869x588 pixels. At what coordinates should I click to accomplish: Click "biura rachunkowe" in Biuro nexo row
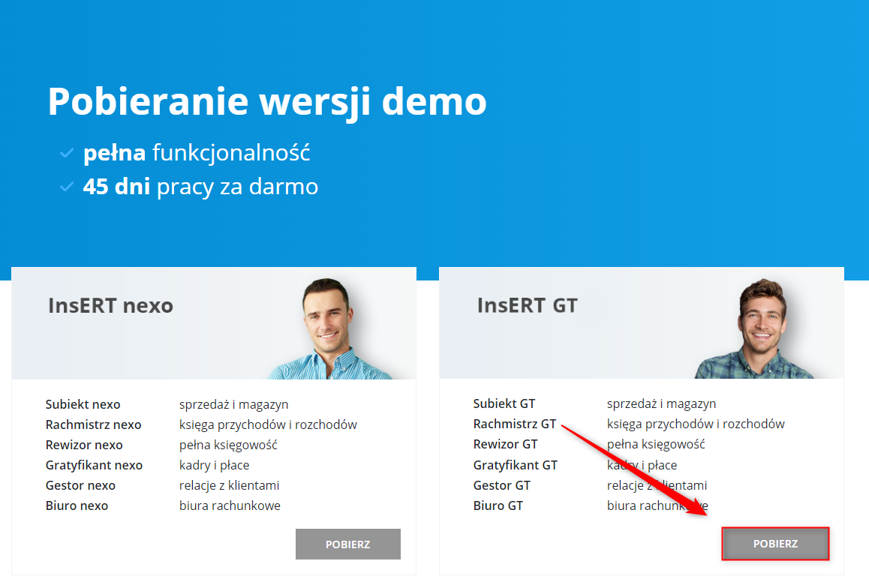230,505
